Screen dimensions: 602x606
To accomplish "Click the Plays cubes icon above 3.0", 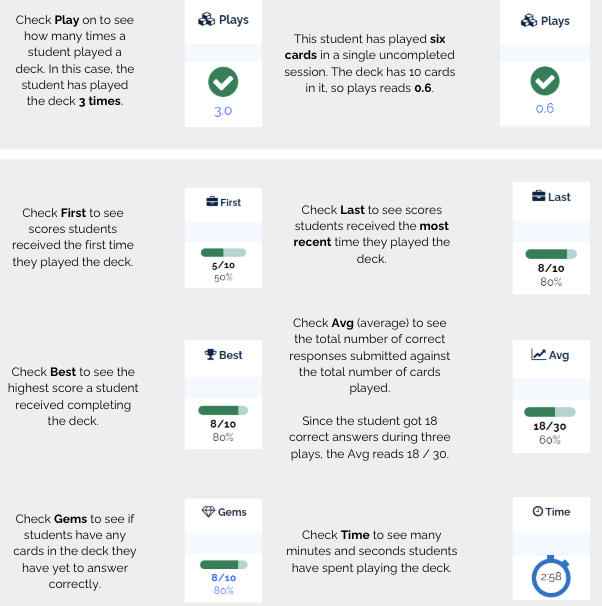I will [x=206, y=19].
